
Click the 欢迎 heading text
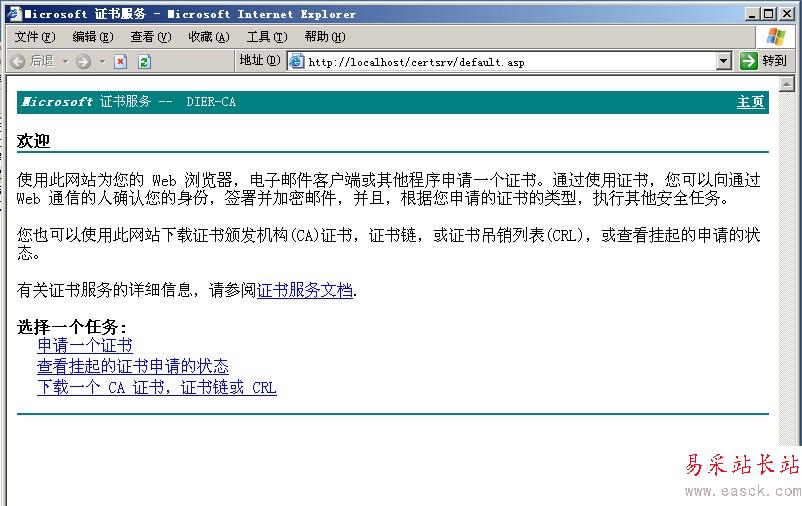[x=33, y=141]
